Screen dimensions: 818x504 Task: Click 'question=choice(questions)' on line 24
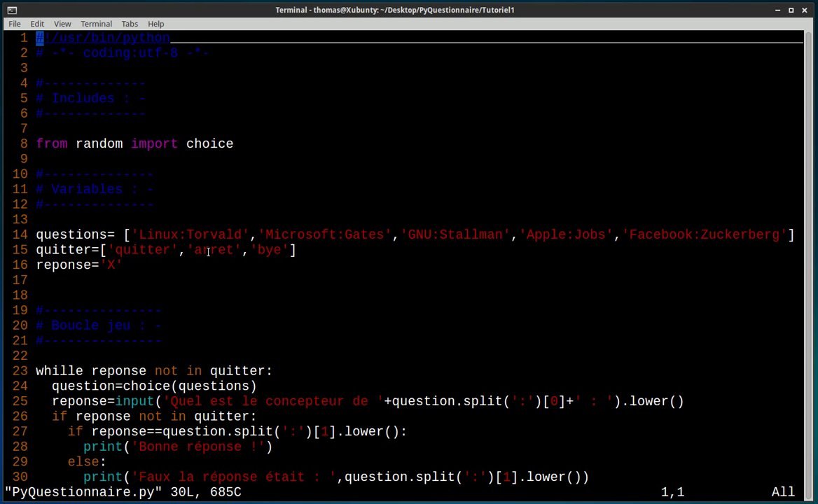click(154, 386)
